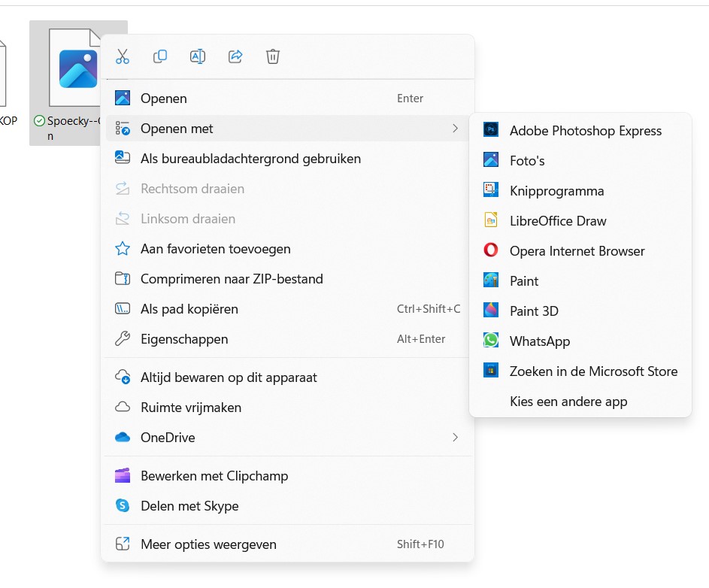The height and width of the screenshot is (588, 709).
Task: Expand the OneDrive submenu
Action: [455, 438]
